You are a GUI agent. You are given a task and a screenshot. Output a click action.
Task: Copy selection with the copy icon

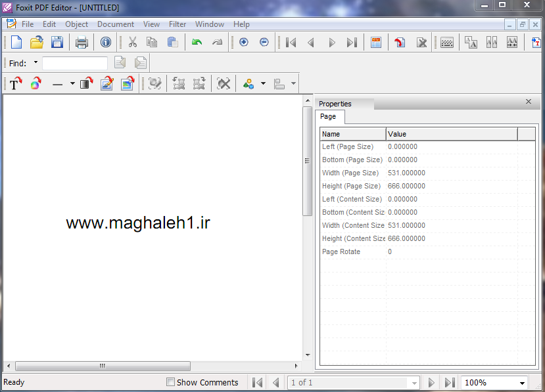pyautogui.click(x=152, y=43)
